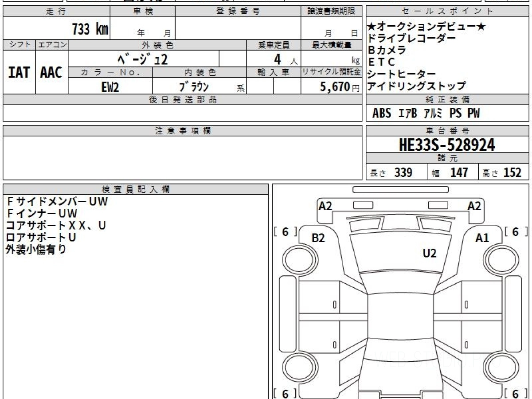Select the ドライブレコーダー sales point
Image resolution: width=532 pixels, height=399 pixels.
click(411, 39)
